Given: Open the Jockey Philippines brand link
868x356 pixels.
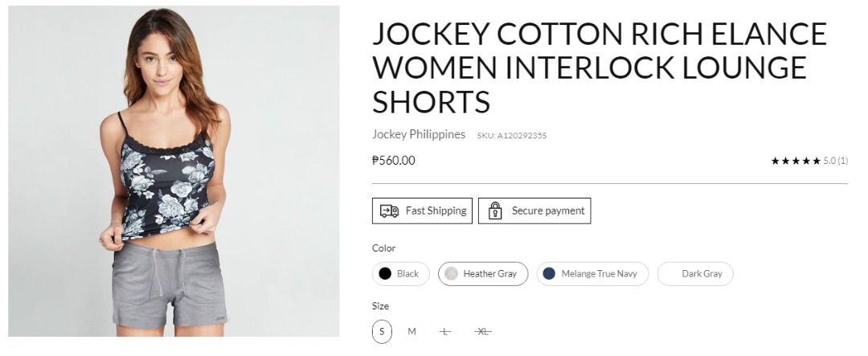Looking at the screenshot, I should click(x=419, y=134).
